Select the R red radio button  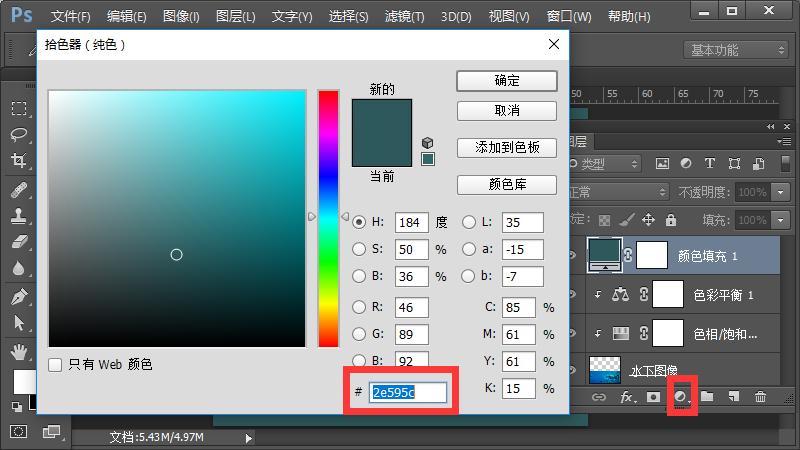pos(359,307)
